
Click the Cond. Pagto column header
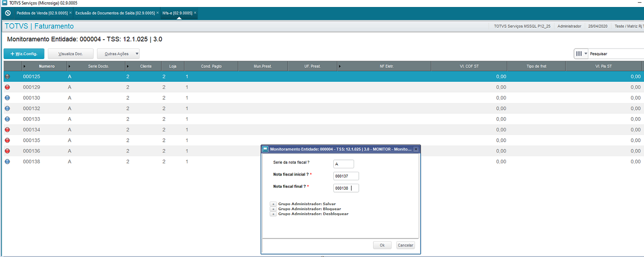tap(211, 66)
